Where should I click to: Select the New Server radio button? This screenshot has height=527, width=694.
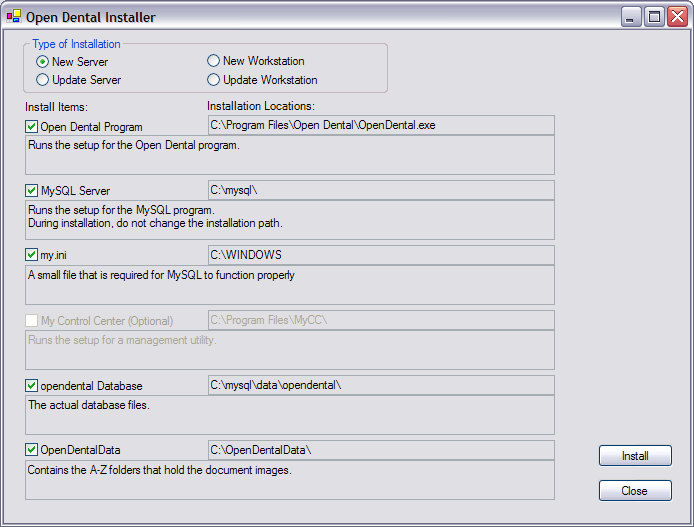(42, 62)
